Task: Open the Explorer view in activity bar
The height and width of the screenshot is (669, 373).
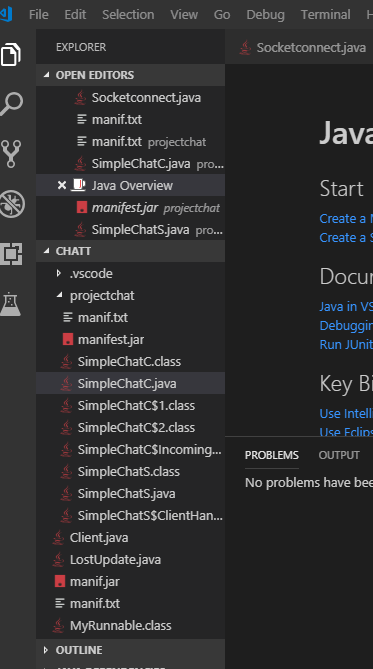Action: [x=11, y=54]
